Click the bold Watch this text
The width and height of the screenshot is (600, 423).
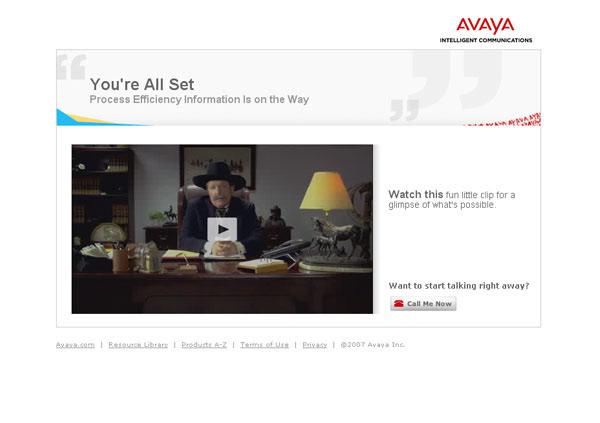point(416,194)
